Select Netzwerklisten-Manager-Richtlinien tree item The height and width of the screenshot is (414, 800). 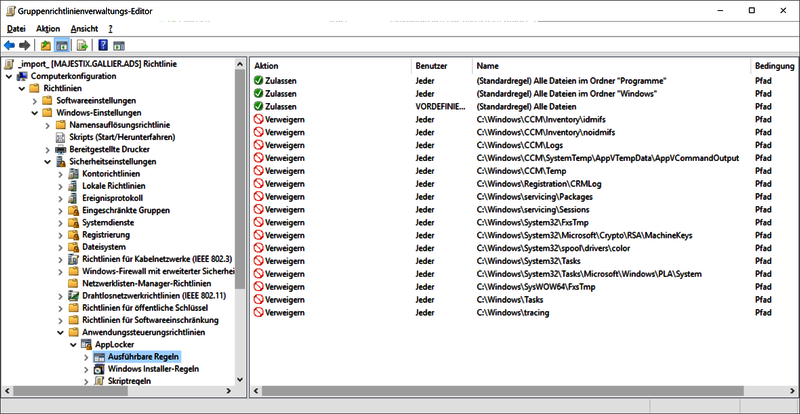(146, 283)
